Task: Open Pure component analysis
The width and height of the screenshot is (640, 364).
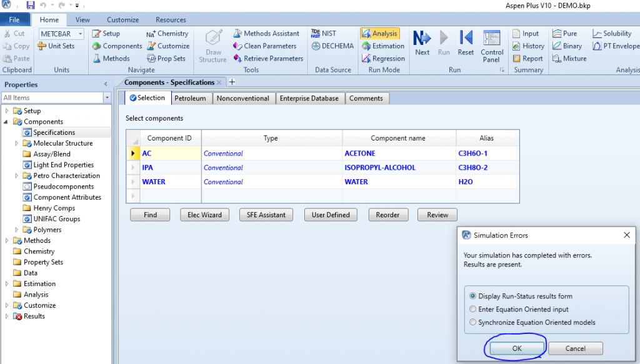Action: pyautogui.click(x=564, y=34)
